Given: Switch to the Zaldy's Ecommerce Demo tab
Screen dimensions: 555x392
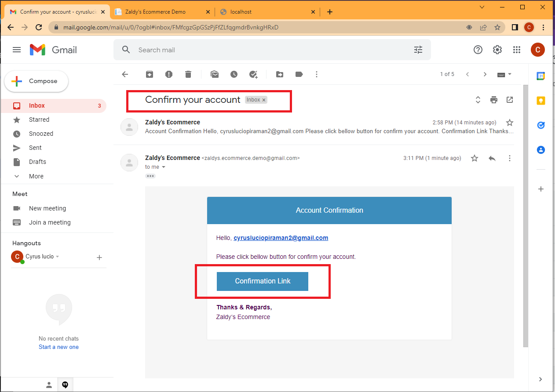Looking at the screenshot, I should (x=156, y=11).
